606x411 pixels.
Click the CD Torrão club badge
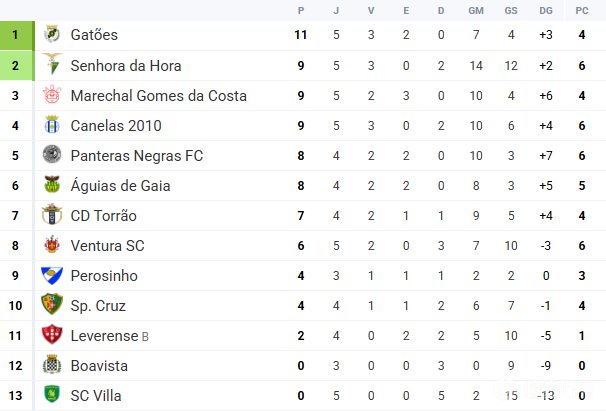[52, 216]
